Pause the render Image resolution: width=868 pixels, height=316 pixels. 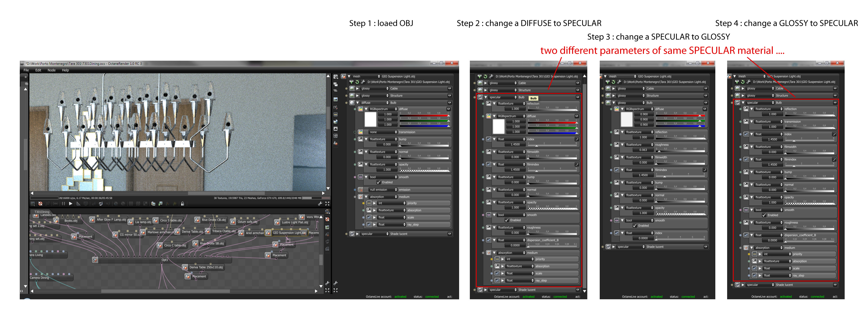point(63,204)
